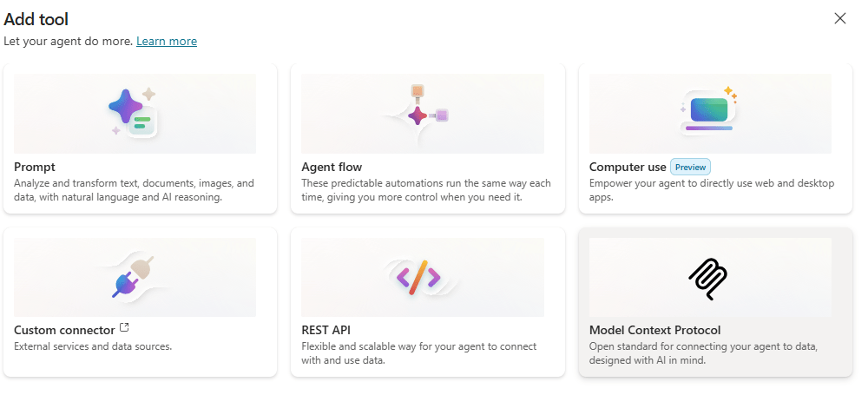Open the Learn more link

(167, 41)
